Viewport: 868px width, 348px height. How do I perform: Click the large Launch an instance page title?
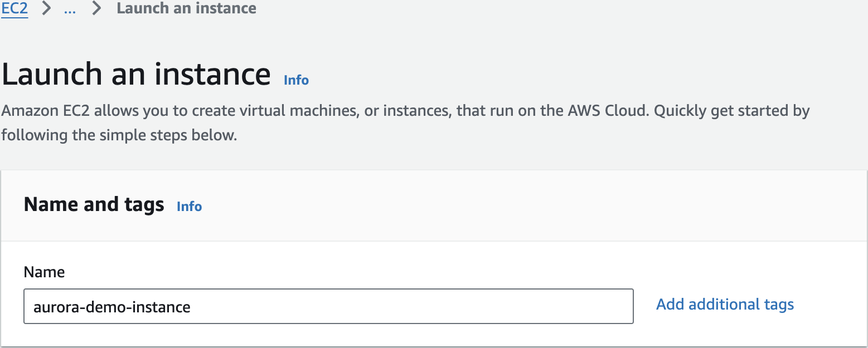pos(136,74)
